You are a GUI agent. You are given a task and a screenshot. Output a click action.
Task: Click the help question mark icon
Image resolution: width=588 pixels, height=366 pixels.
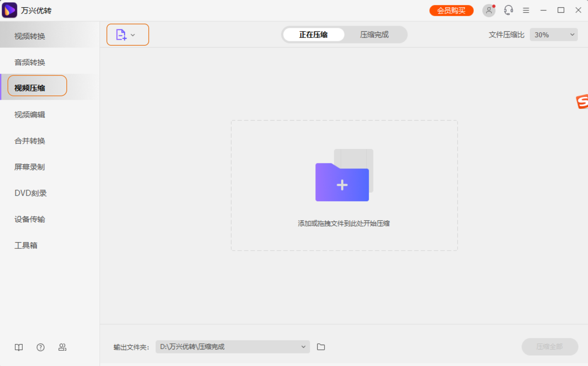(x=40, y=347)
